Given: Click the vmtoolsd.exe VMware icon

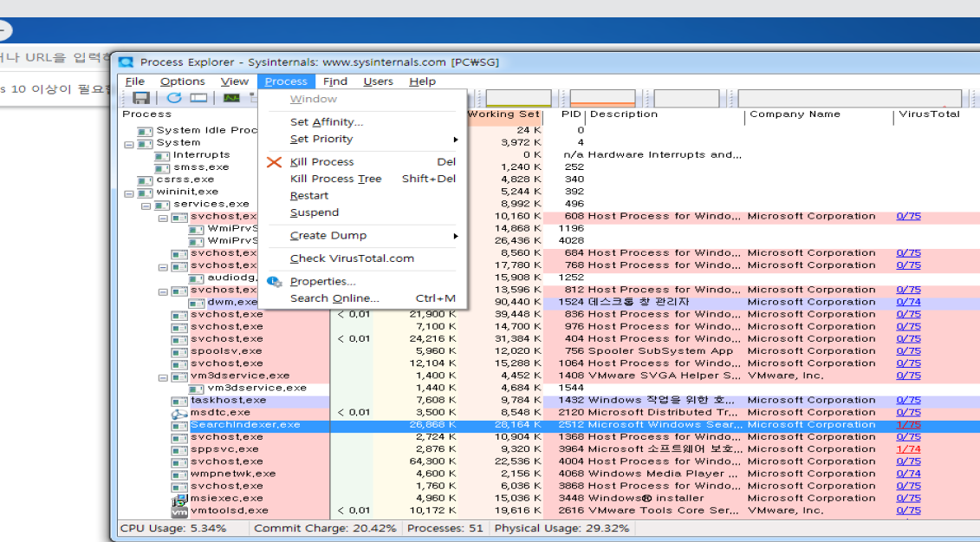Looking at the screenshot, I should [x=179, y=512].
